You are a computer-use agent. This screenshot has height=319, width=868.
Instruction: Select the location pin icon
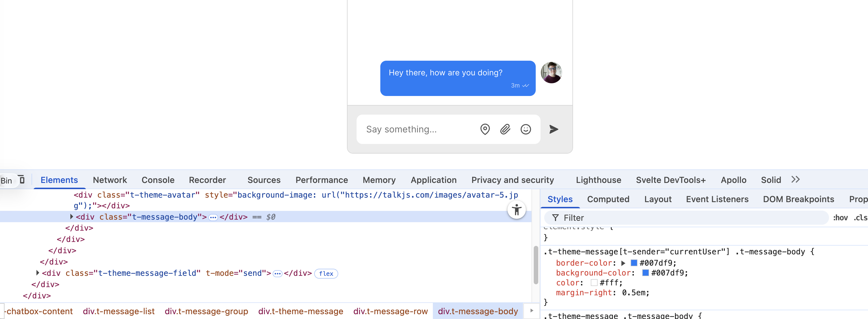click(485, 129)
